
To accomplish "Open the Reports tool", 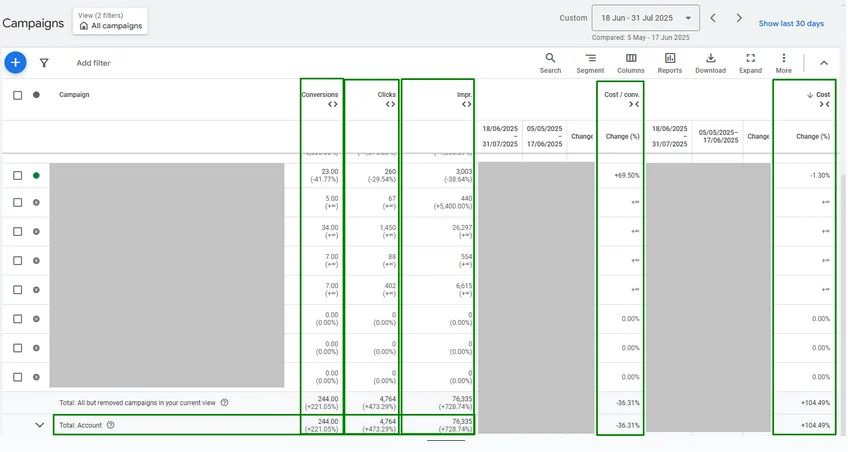I will point(670,63).
